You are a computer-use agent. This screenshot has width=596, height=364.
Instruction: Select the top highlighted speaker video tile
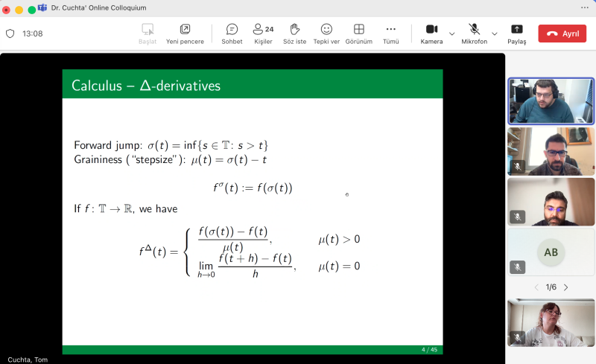pyautogui.click(x=551, y=100)
